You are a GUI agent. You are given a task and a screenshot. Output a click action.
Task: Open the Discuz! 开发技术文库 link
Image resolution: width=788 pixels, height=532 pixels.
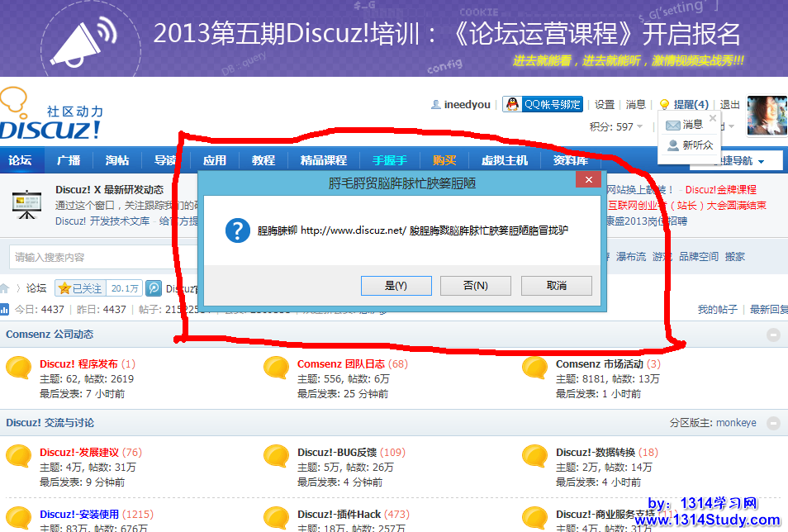click(x=102, y=221)
